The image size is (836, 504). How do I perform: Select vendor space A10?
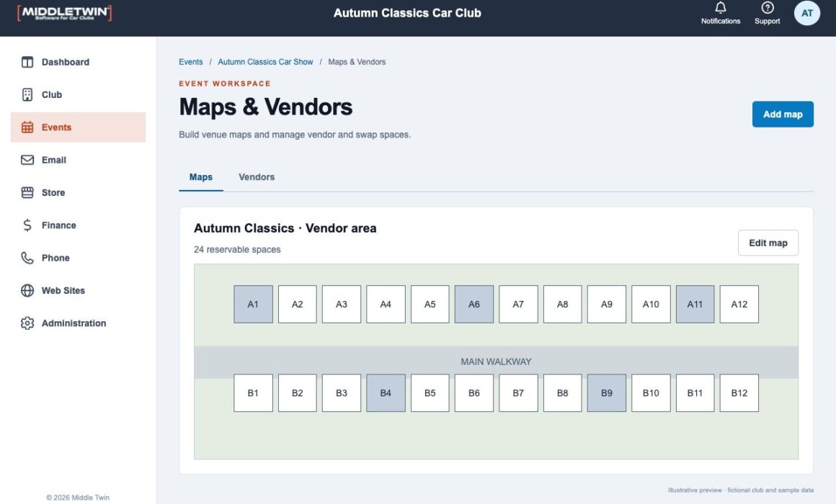tap(651, 305)
